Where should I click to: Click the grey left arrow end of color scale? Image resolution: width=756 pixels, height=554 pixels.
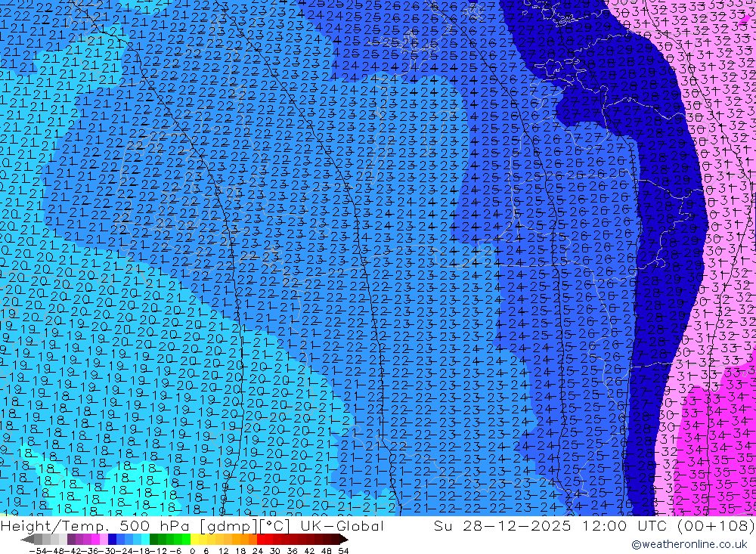[27, 540]
